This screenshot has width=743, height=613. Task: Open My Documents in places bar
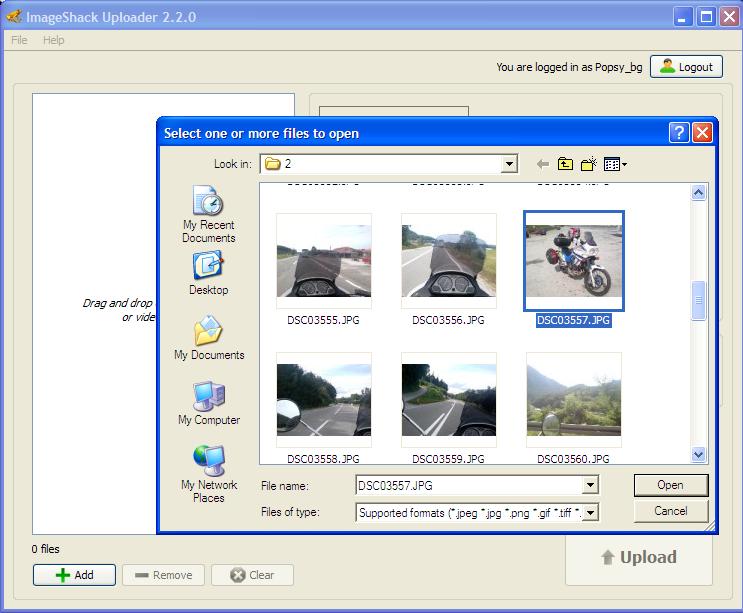(209, 337)
